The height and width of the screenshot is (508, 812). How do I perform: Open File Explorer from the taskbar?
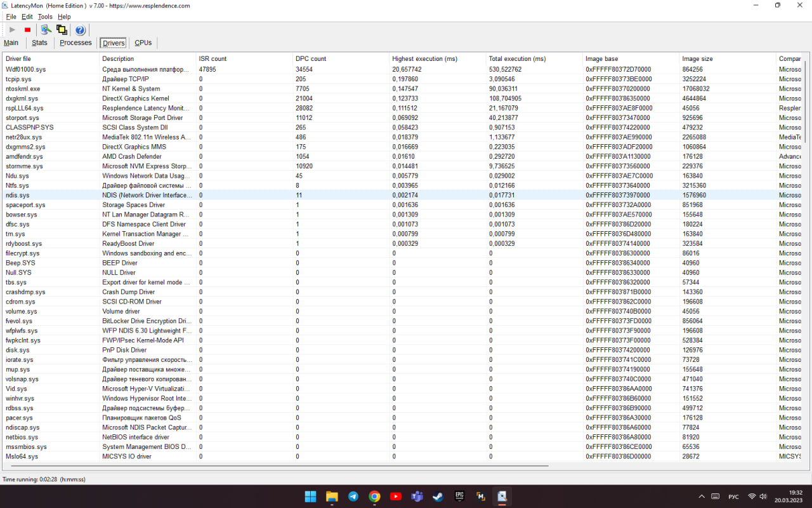332,497
